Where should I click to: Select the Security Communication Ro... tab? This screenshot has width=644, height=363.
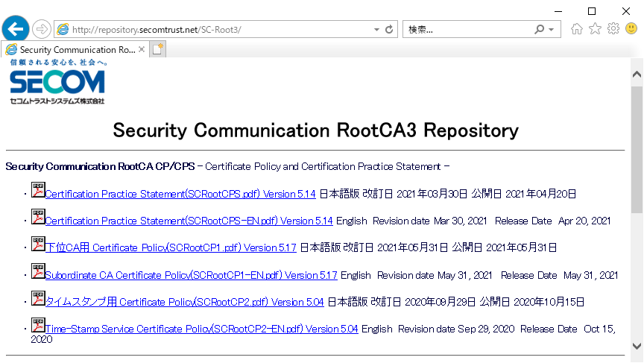pos(71,49)
